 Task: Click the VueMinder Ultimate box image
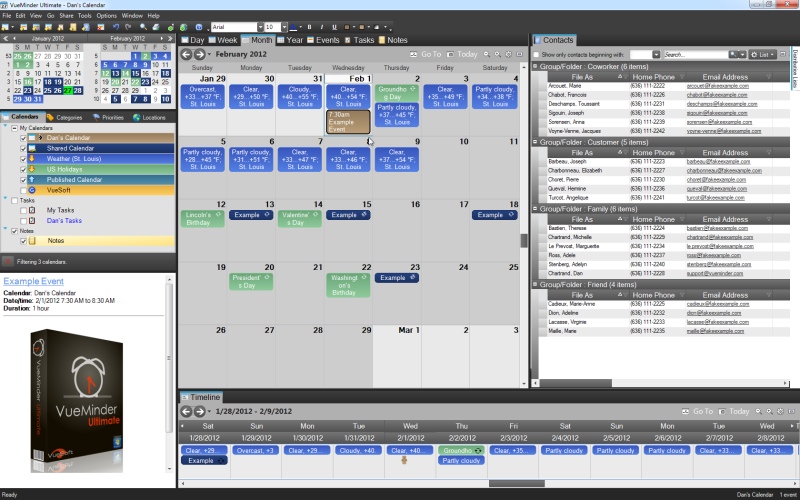[77, 401]
